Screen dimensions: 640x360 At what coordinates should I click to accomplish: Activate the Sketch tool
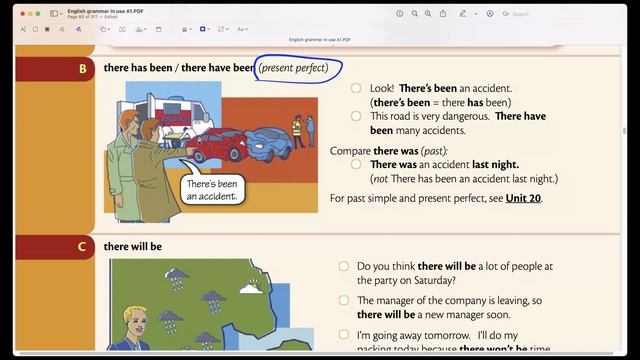pos(62,29)
